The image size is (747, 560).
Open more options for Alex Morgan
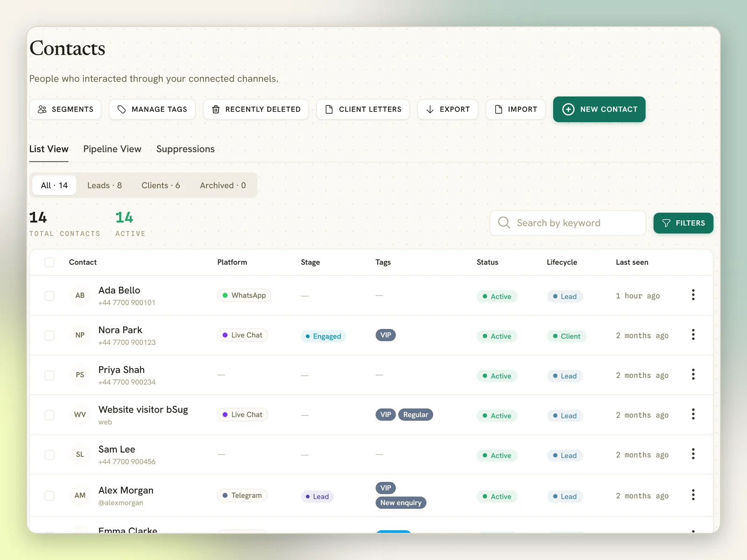pos(693,495)
